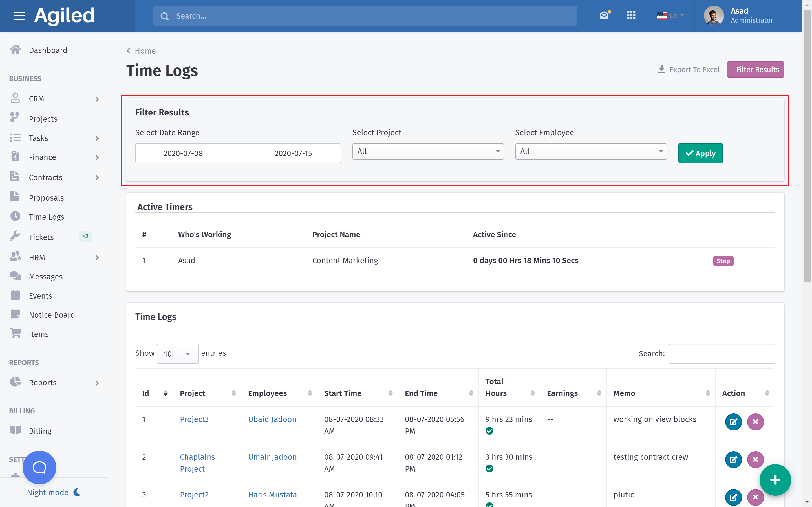Open Ubaid Jadoon employee link
This screenshot has width=812, height=507.
pyautogui.click(x=272, y=419)
